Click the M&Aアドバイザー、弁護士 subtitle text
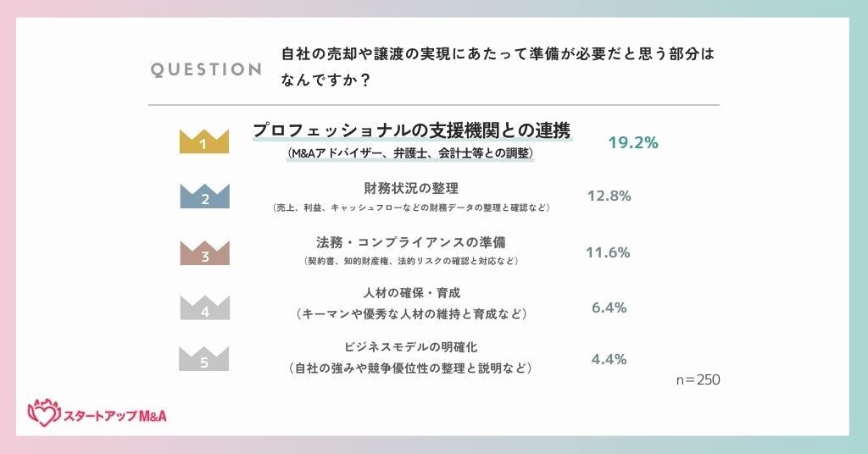Image resolution: width=868 pixels, height=454 pixels. click(x=411, y=155)
